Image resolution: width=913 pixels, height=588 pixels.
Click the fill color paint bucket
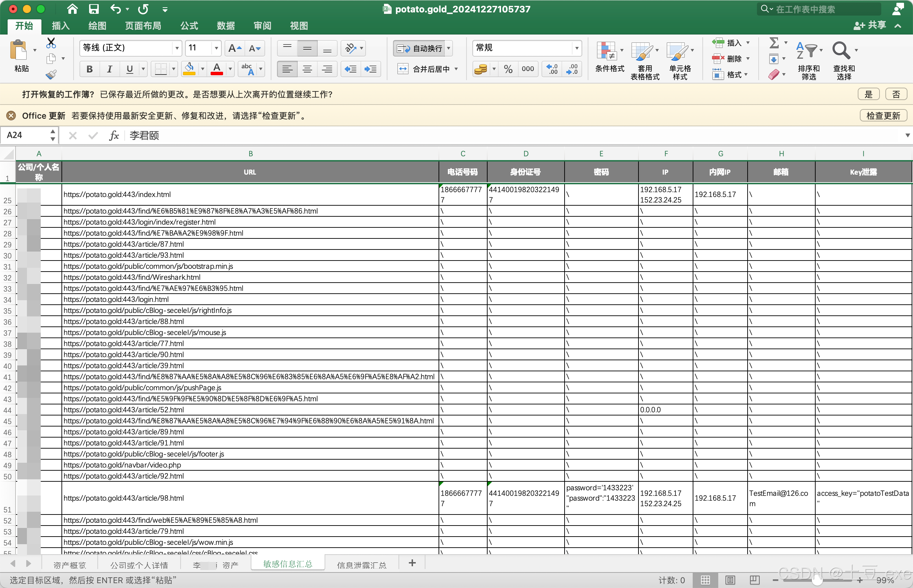point(189,69)
